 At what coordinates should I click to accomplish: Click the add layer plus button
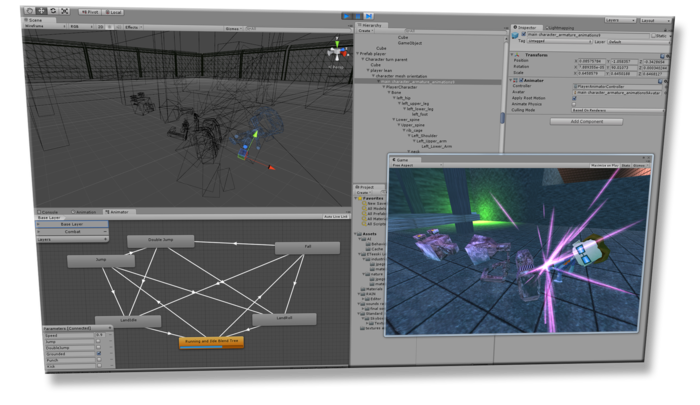pos(106,239)
